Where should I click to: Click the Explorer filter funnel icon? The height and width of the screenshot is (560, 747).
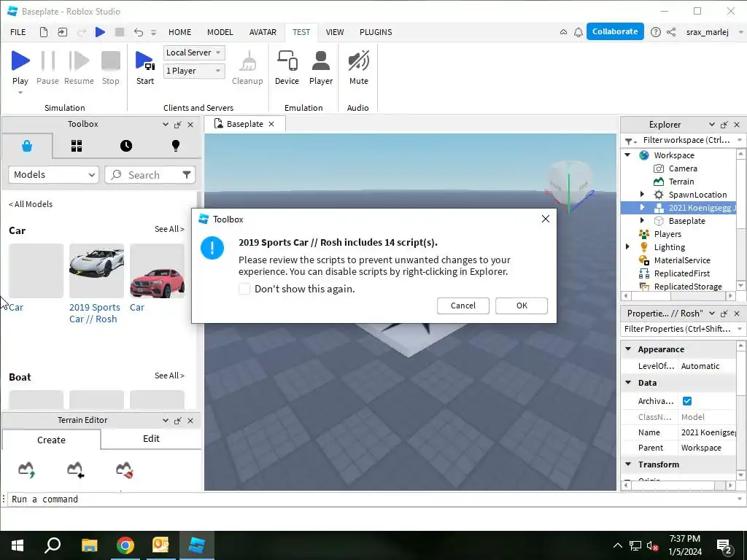point(630,141)
